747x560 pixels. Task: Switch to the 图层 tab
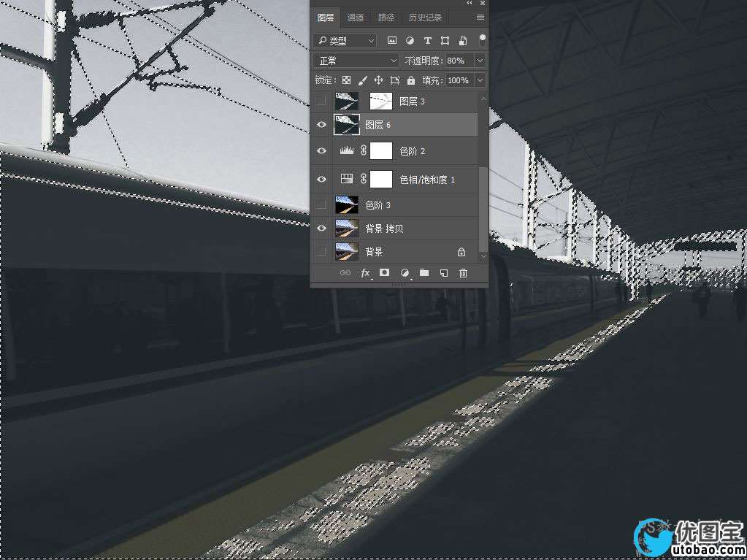(x=326, y=18)
